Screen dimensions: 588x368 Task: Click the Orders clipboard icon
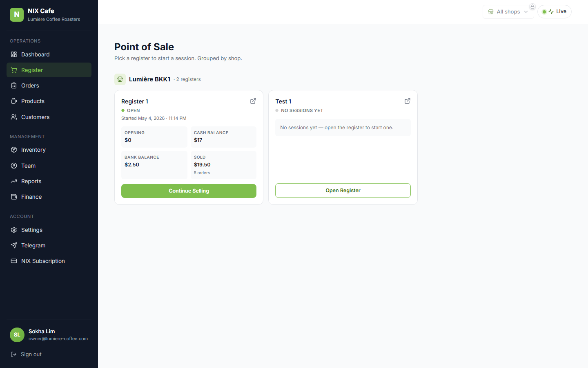pyautogui.click(x=14, y=85)
